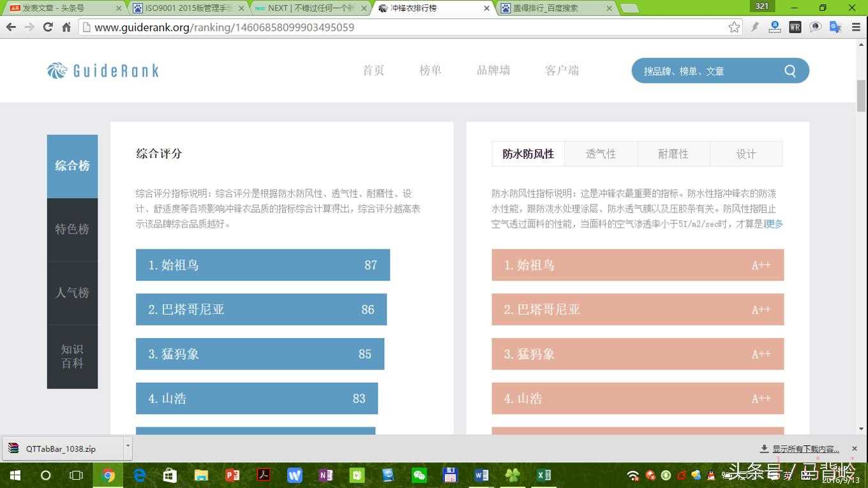Open 1.始祖鸟 A++ waterproof bar

click(x=638, y=265)
